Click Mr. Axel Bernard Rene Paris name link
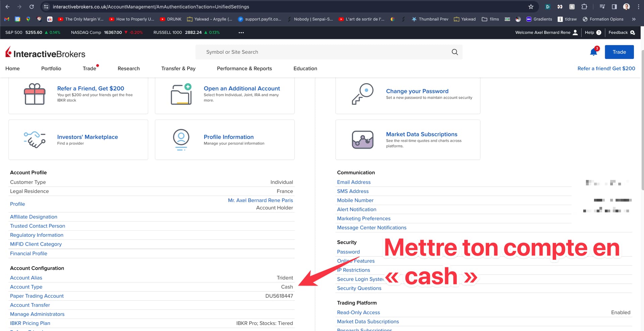This screenshot has height=331, width=644. 260,200
